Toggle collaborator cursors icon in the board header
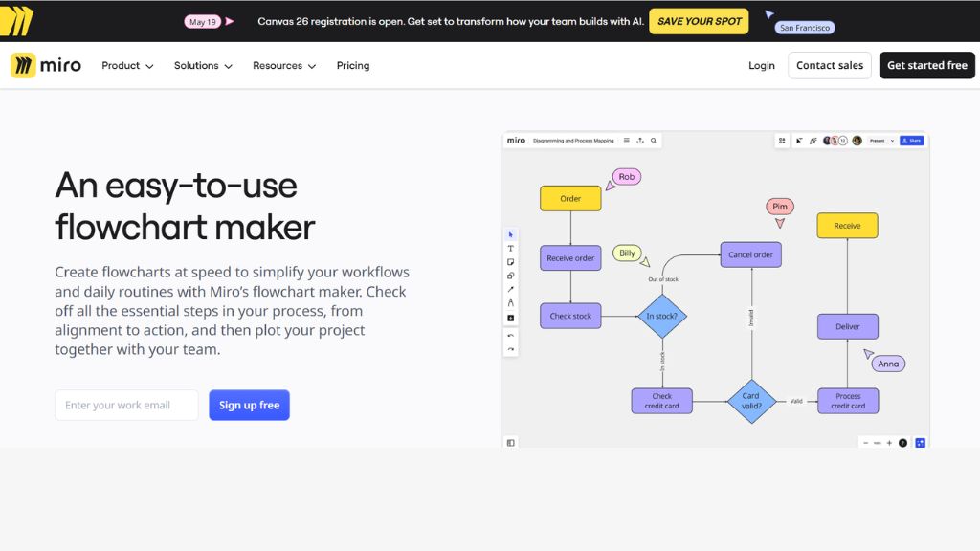This screenshot has height=551, width=980. (x=799, y=141)
